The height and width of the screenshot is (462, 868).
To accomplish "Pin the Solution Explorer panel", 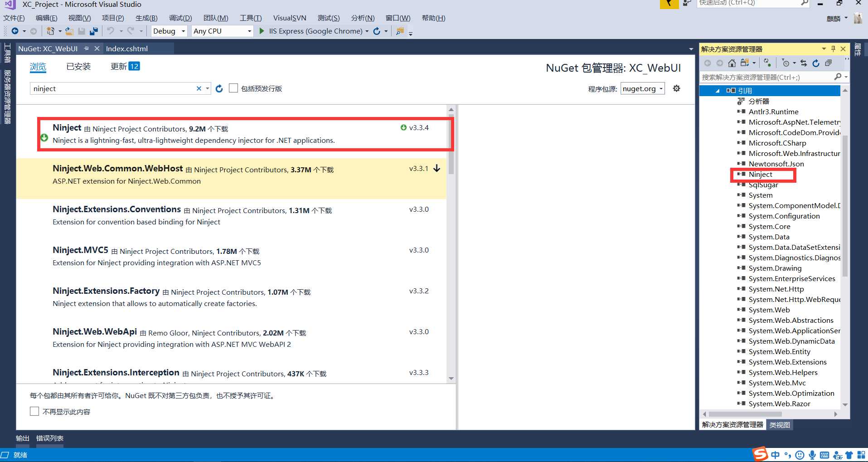I will pos(833,49).
